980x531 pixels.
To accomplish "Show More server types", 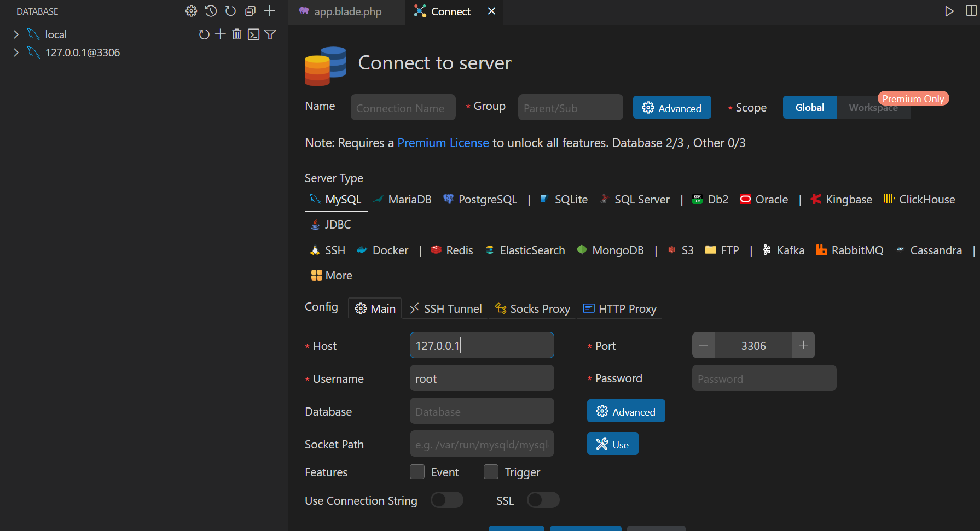I will [x=332, y=276].
